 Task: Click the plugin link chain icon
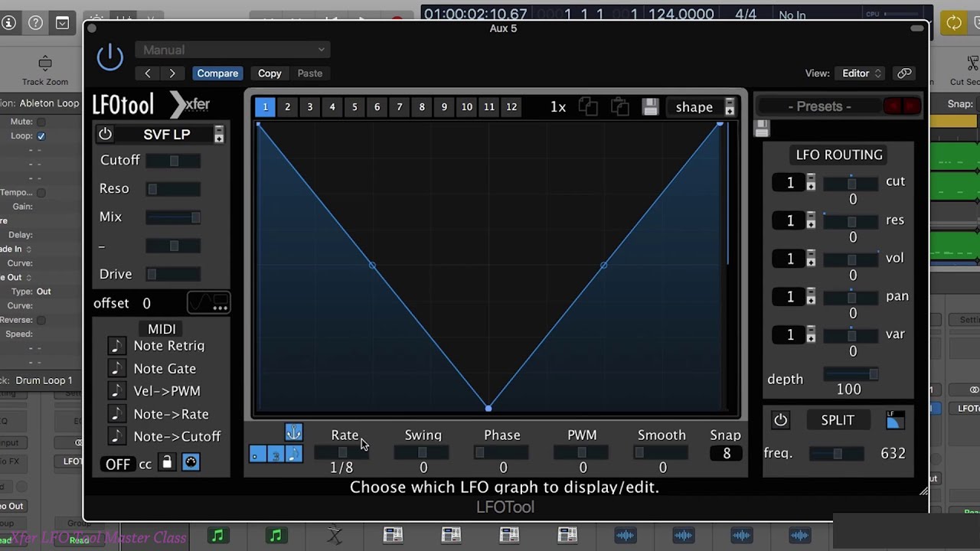904,73
